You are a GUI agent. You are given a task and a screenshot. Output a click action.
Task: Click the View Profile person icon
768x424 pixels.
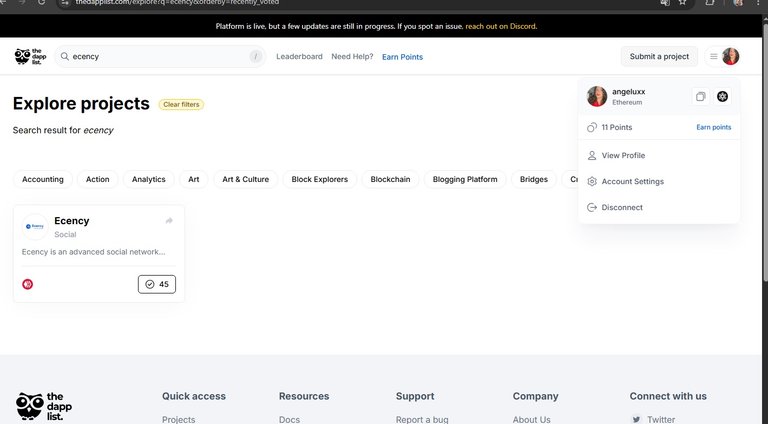[x=592, y=155]
